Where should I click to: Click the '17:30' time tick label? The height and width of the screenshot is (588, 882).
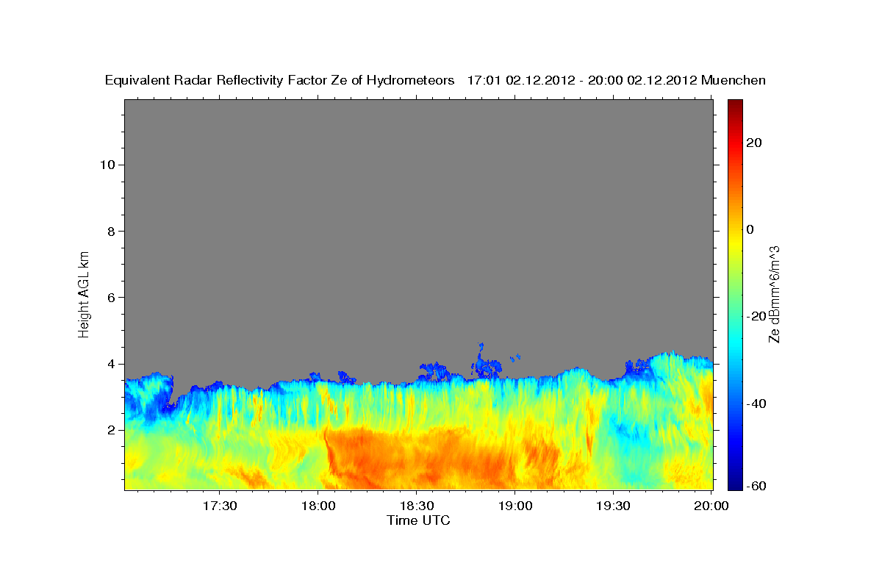[220, 506]
